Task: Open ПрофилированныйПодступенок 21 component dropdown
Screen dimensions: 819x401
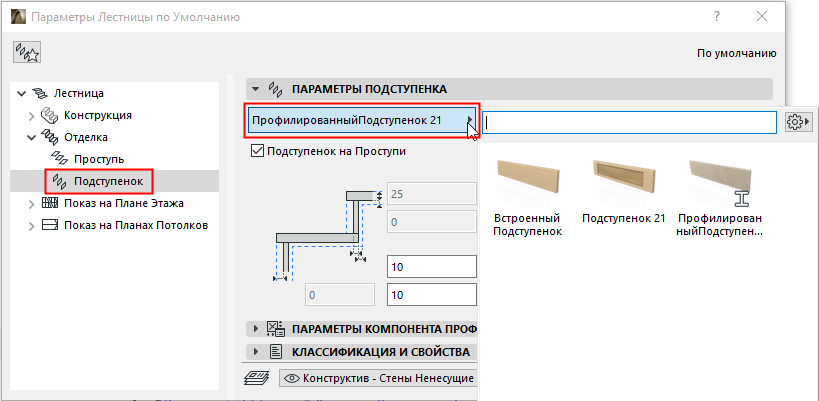Action: (361, 121)
